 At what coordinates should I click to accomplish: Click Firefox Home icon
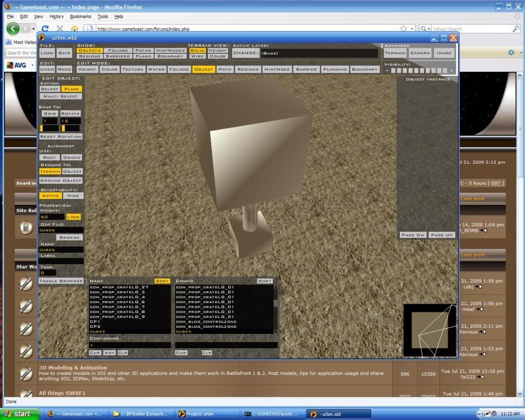pyautogui.click(x=74, y=29)
